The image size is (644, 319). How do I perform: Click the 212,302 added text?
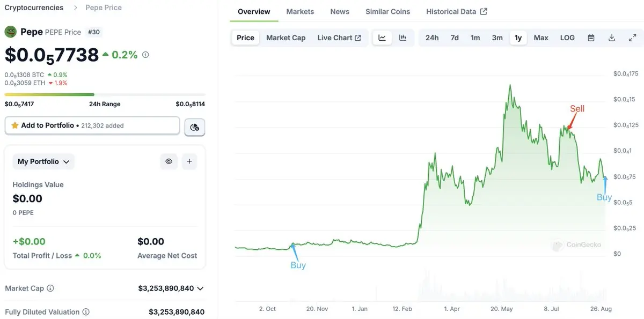click(x=103, y=125)
